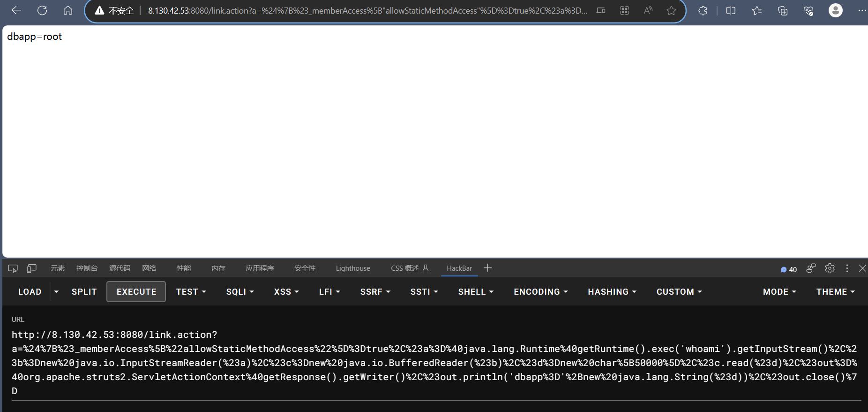Open the SHELL dropdown menu

476,292
